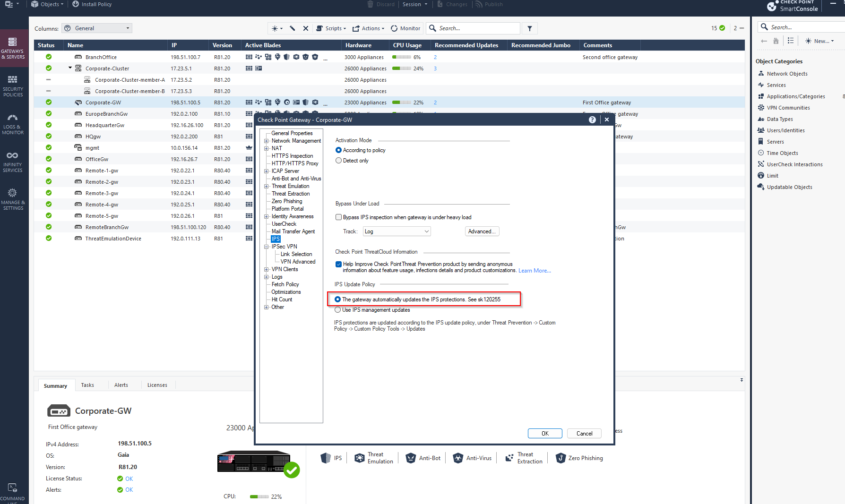
Task: Select the Detect only activation mode
Action: 338,160
